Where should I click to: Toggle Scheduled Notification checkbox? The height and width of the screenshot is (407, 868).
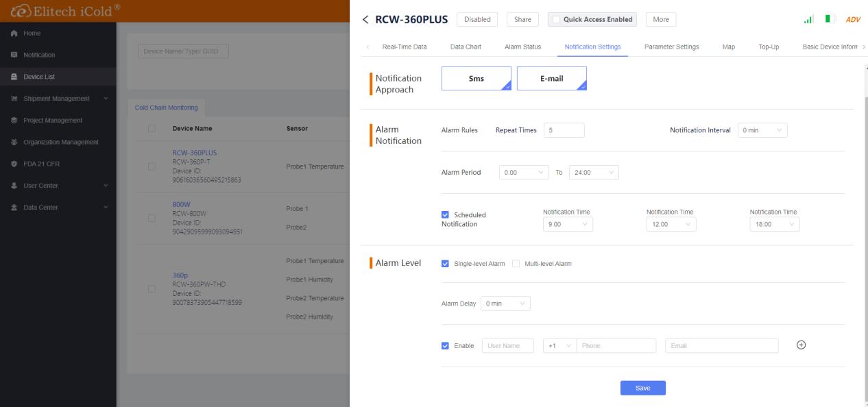tap(446, 214)
